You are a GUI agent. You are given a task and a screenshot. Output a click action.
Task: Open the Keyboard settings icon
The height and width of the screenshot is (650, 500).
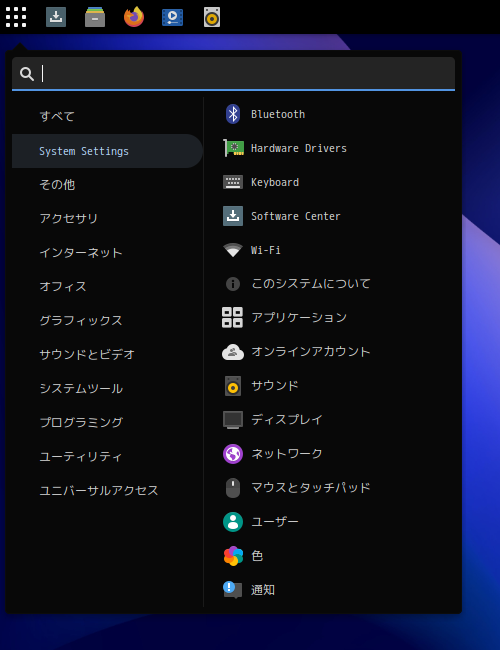tap(233, 182)
